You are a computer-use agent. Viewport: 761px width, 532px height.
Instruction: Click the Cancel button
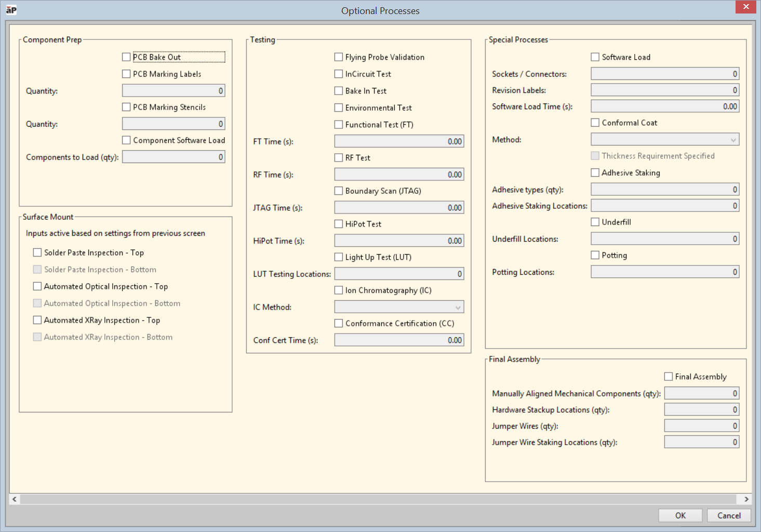[x=729, y=515]
